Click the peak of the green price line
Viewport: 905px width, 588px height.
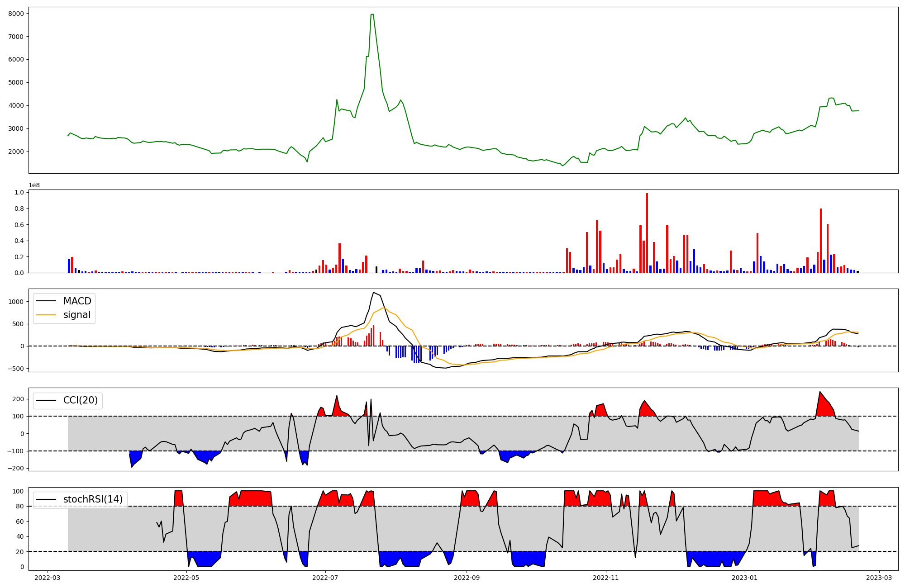pyautogui.click(x=372, y=14)
